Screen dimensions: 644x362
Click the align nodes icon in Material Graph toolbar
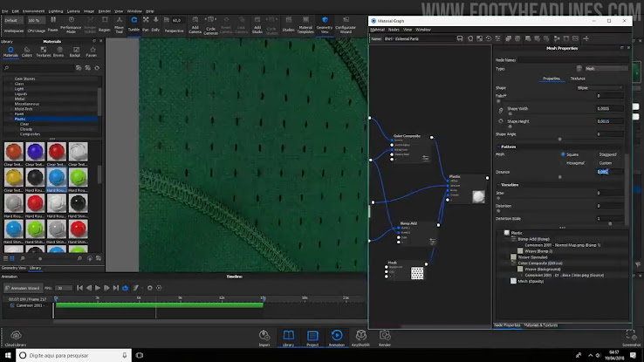557,38
